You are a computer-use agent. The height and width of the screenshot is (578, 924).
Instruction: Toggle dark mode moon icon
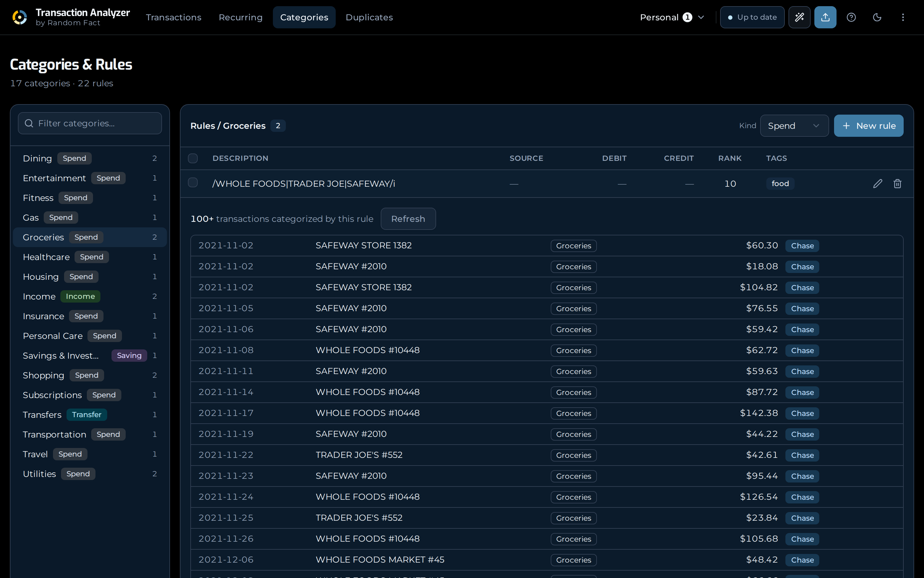click(877, 17)
